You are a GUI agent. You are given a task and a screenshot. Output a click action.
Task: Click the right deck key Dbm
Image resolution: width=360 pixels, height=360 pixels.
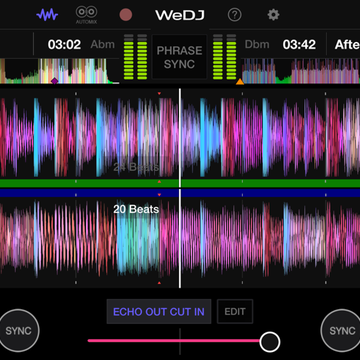(257, 44)
